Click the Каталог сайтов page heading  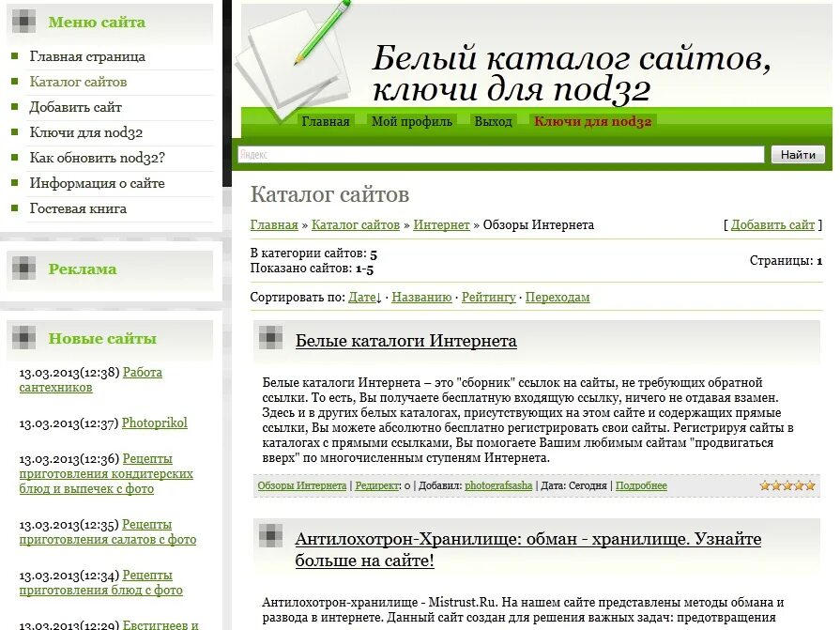(330, 194)
